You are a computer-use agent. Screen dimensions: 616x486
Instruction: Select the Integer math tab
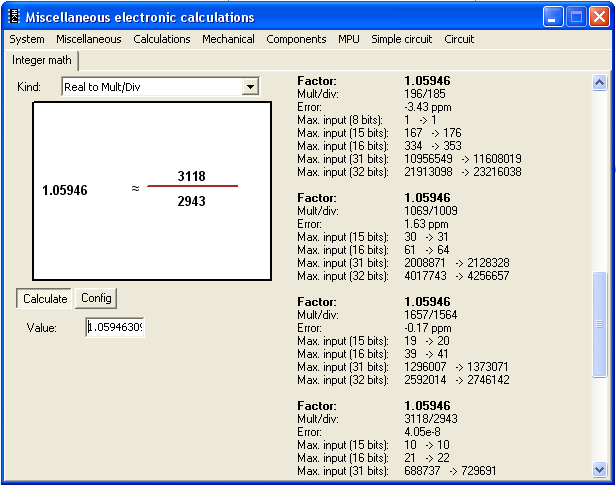tap(41, 60)
